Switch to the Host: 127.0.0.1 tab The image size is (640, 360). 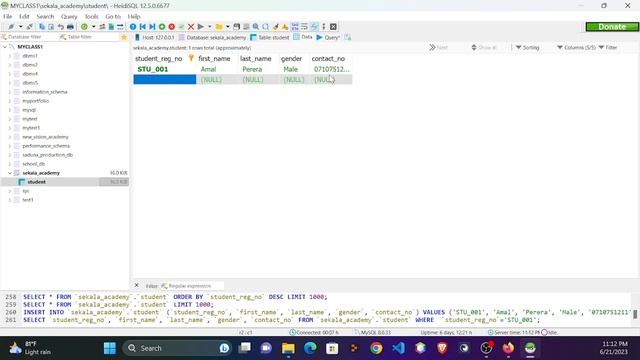[x=154, y=37]
